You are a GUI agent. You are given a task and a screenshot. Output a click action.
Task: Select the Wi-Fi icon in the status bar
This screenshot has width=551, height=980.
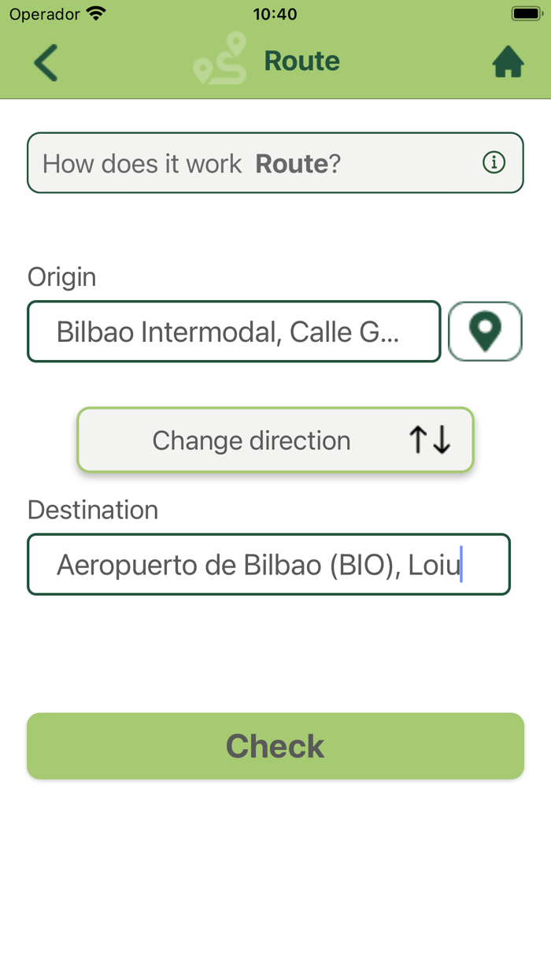(96, 13)
